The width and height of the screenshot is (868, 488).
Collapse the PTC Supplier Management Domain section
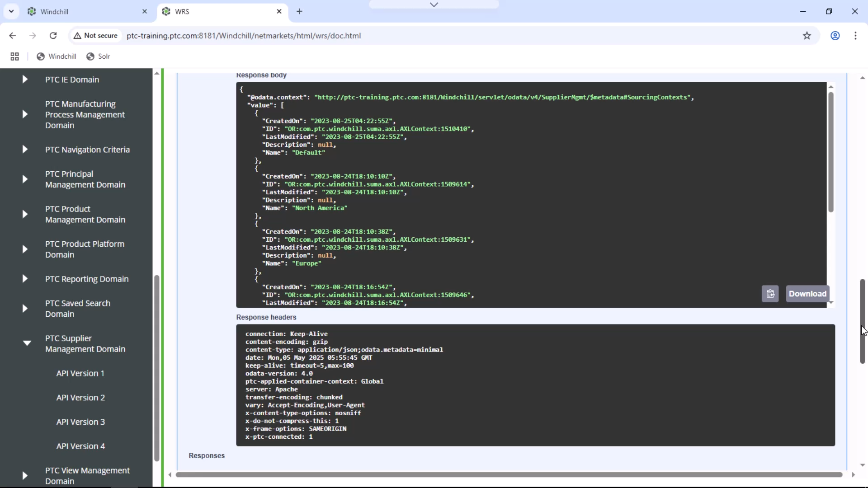point(27,343)
